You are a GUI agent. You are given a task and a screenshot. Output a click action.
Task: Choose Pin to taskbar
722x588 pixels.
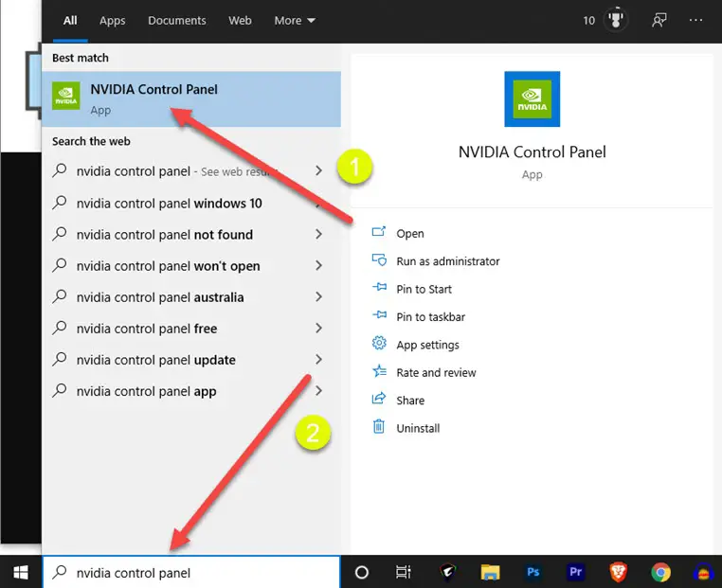[430, 317]
